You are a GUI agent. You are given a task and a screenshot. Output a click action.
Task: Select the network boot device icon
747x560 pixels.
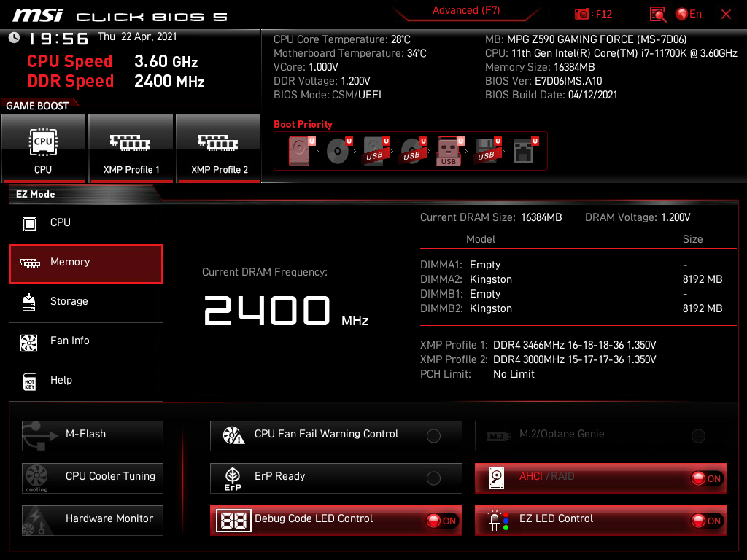[525, 151]
